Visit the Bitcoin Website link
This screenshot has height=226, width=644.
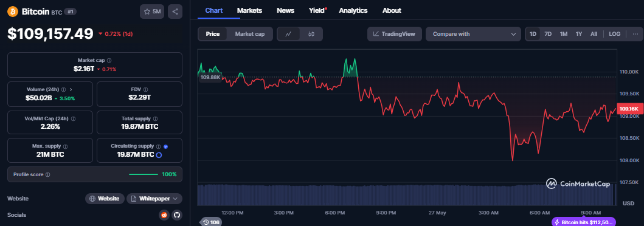[x=105, y=199]
